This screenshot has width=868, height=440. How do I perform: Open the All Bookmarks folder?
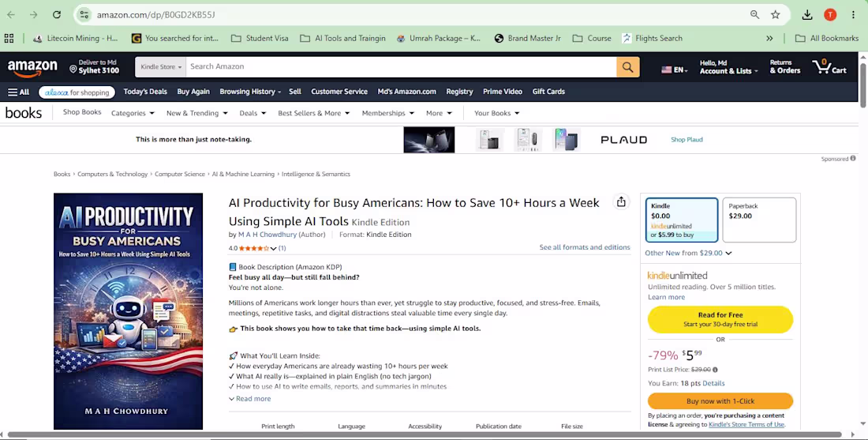pos(826,38)
